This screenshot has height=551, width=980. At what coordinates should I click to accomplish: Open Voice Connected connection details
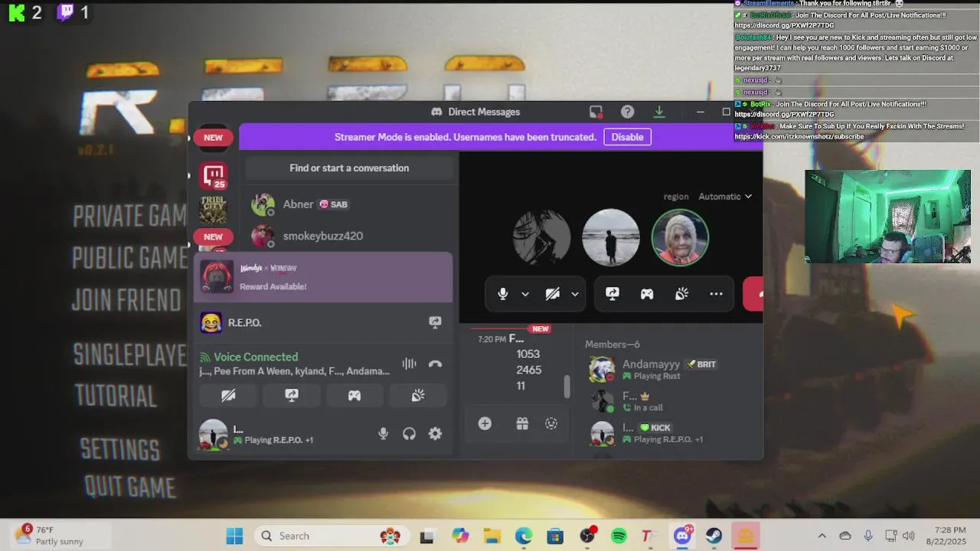(x=256, y=357)
